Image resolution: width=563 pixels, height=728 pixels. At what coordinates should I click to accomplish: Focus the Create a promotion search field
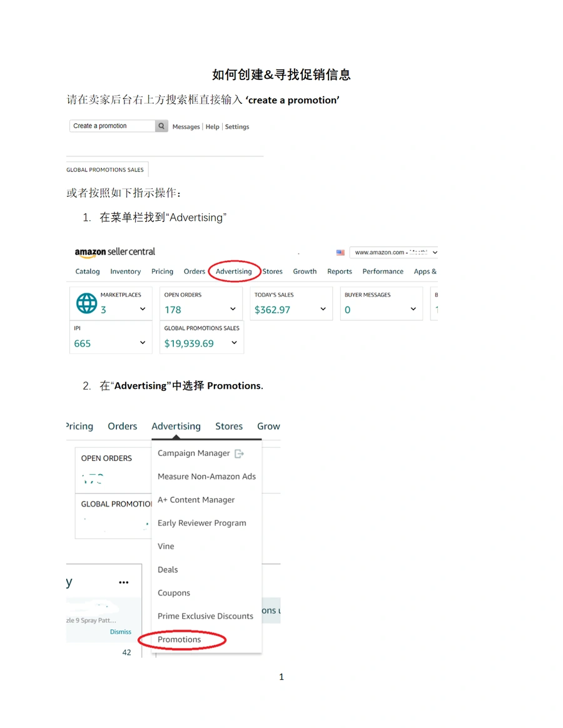[x=113, y=126]
